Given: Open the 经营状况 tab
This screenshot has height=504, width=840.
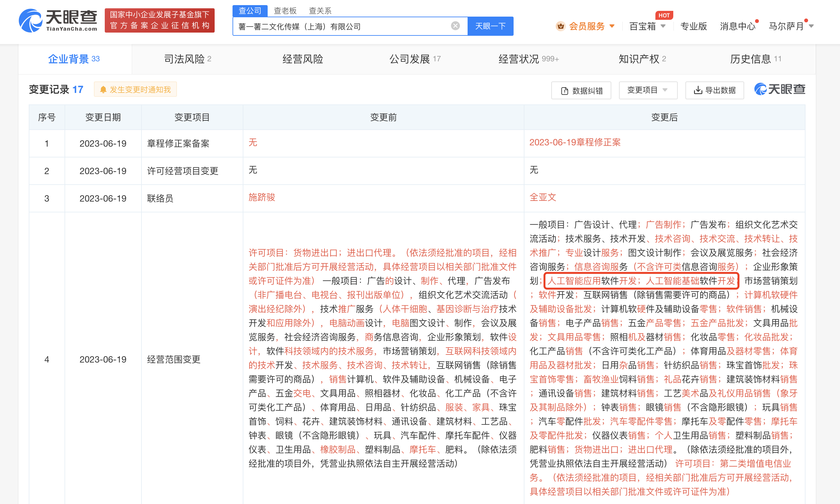Looking at the screenshot, I should (529, 59).
